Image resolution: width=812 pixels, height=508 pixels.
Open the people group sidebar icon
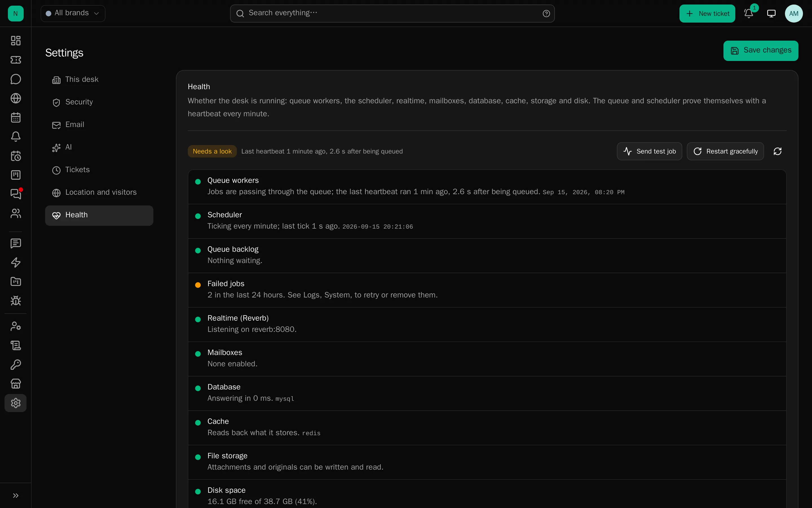click(x=16, y=213)
